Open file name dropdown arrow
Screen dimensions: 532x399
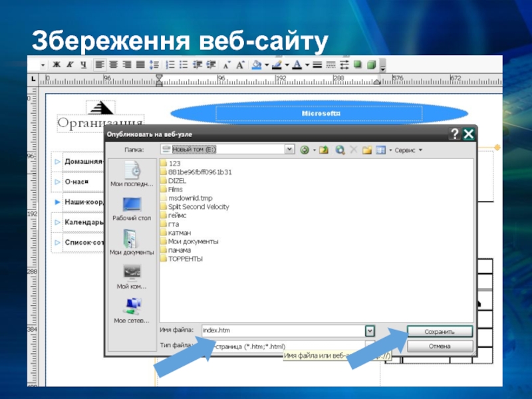click(370, 331)
